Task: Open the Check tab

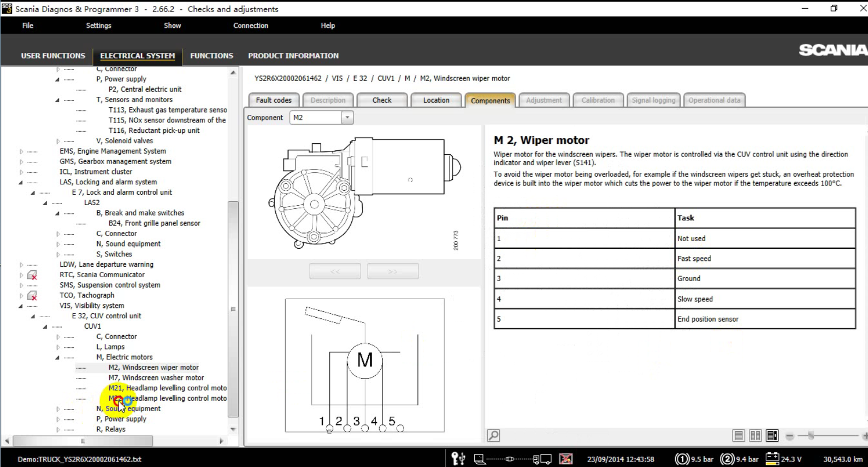Action: (382, 100)
